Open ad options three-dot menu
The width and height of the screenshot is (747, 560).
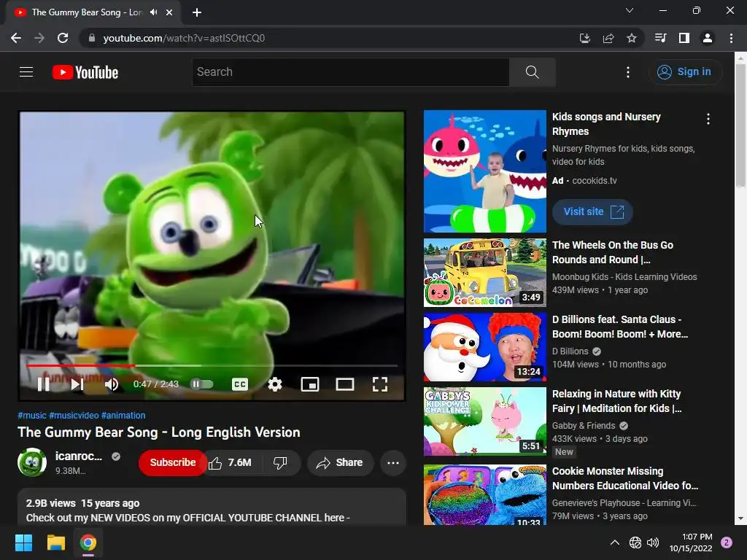708,119
